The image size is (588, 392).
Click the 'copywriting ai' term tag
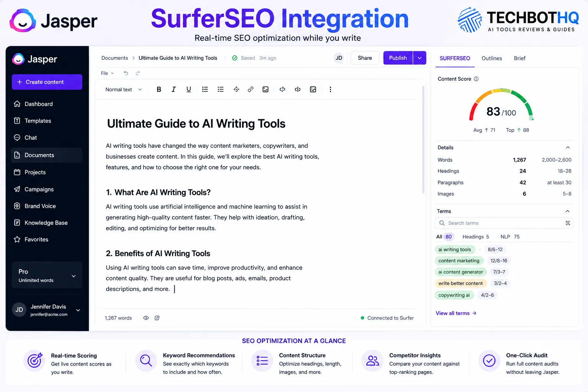[x=454, y=295]
